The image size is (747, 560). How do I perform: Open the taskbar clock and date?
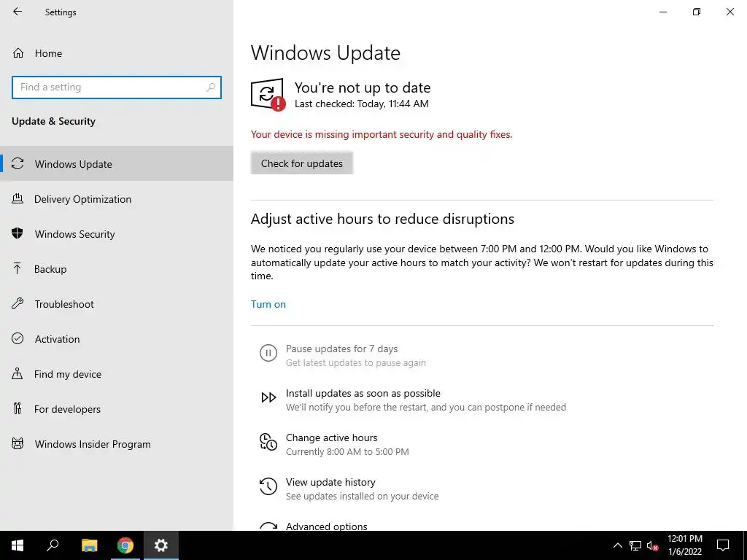pos(684,545)
